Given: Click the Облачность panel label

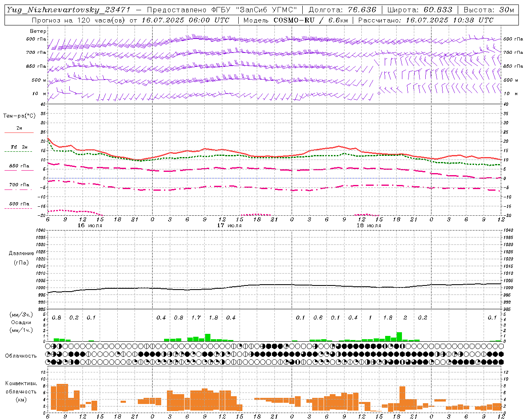Looking at the screenshot, I should point(21,356).
